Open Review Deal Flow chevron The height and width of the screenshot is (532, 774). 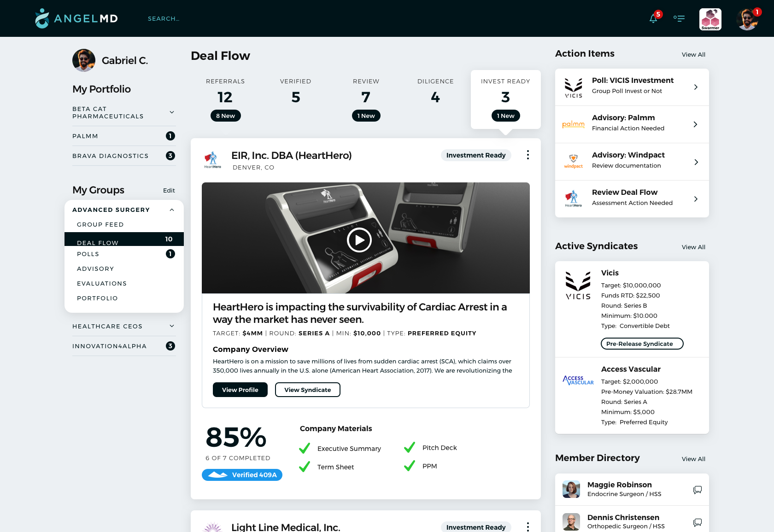click(x=696, y=199)
